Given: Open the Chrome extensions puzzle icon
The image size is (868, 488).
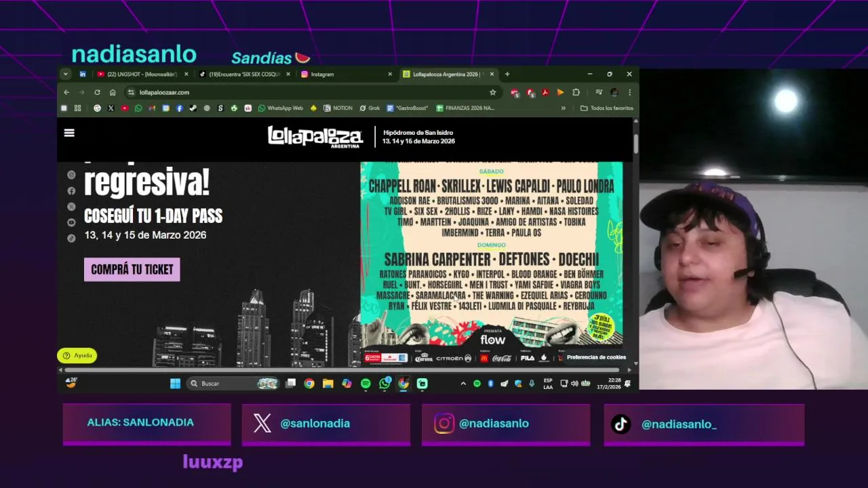Looking at the screenshot, I should (576, 92).
